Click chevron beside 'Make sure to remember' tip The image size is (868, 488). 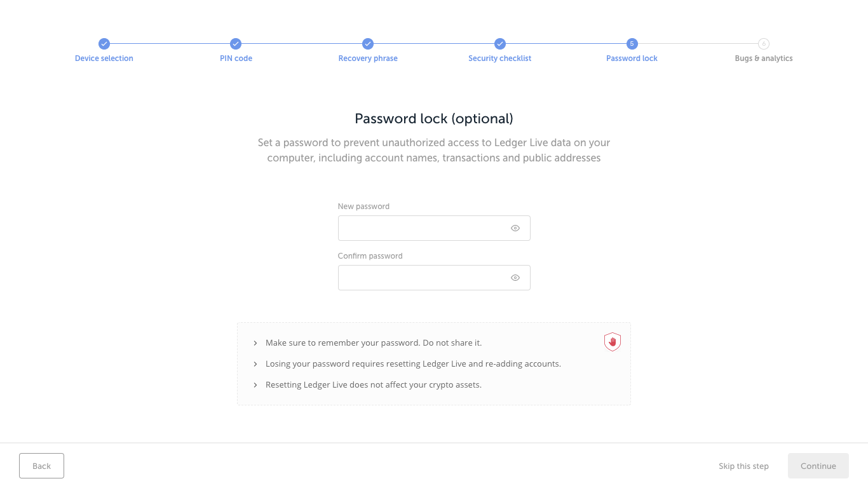255,343
